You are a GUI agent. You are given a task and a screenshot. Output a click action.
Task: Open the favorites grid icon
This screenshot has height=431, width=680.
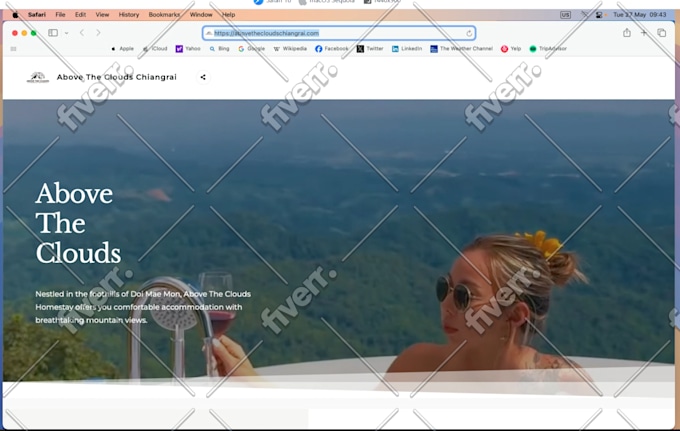click(x=13, y=49)
